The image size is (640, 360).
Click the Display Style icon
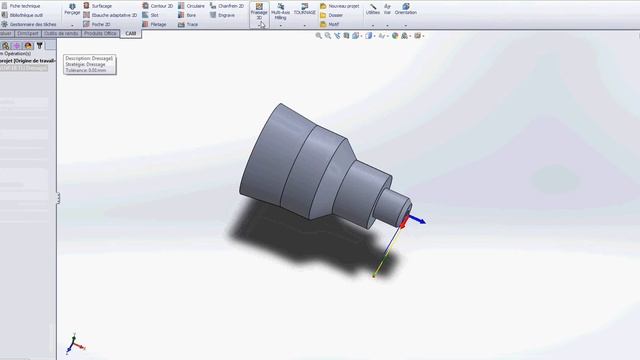click(x=369, y=36)
